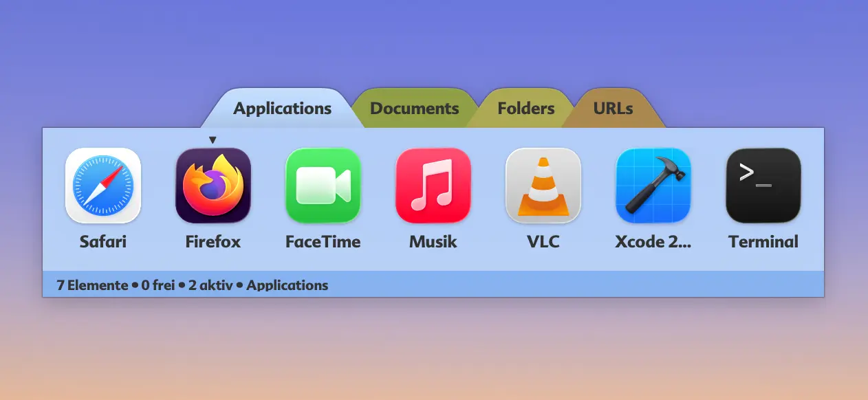Open Firefox from the dock
The image size is (868, 400).
click(213, 186)
